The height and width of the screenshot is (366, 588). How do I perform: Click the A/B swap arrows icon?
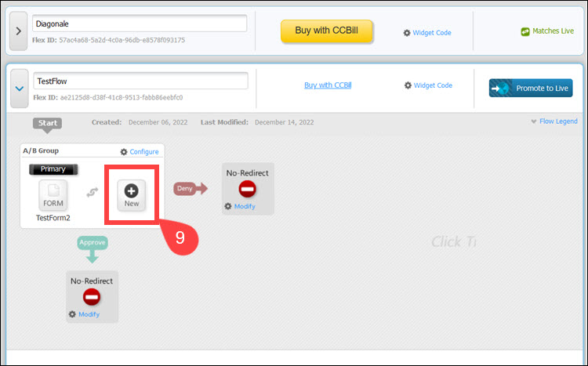(x=93, y=192)
